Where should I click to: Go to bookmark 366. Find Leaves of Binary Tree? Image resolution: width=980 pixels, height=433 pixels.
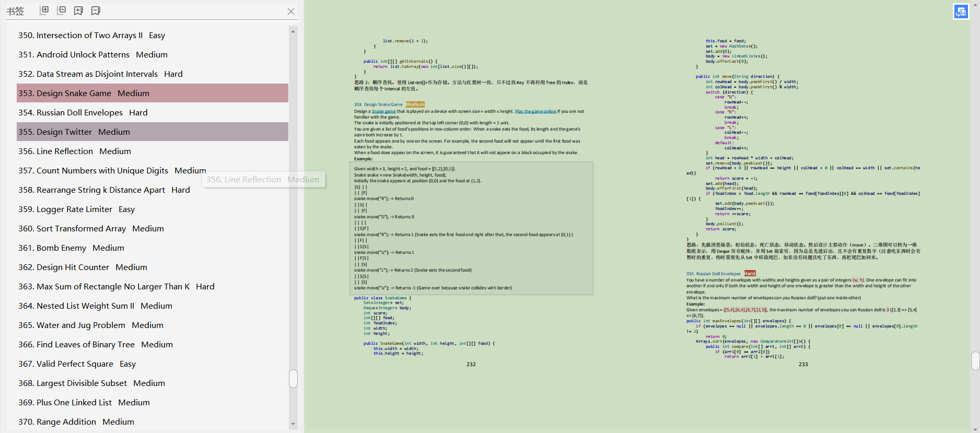point(153,345)
